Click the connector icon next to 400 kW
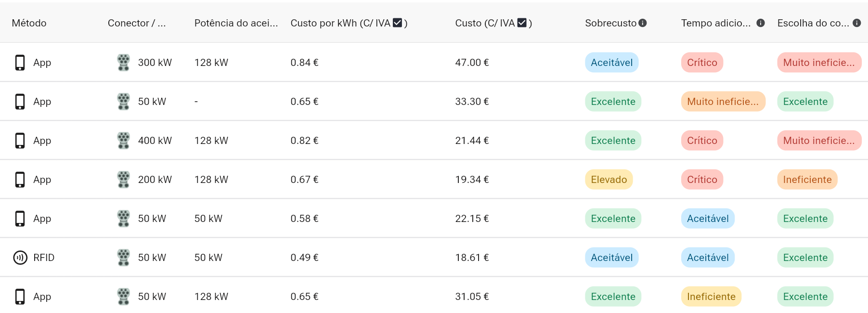The height and width of the screenshot is (313, 868). click(124, 141)
